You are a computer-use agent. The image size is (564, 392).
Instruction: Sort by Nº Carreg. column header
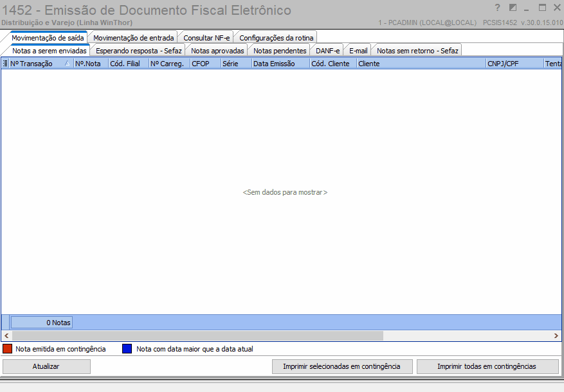[169, 64]
